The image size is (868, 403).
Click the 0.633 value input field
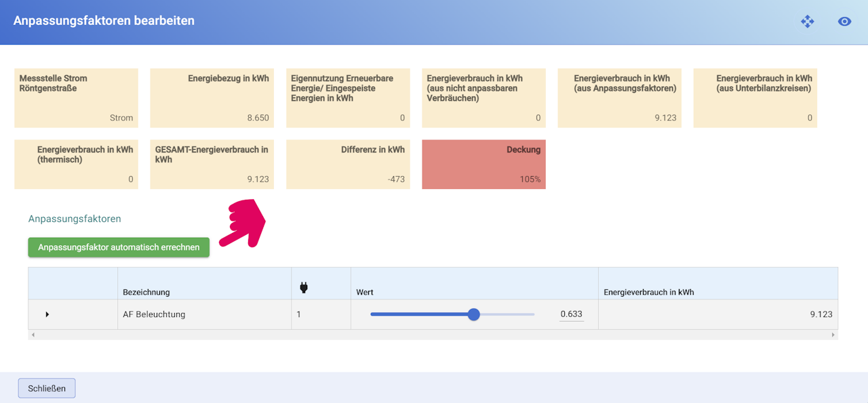571,314
